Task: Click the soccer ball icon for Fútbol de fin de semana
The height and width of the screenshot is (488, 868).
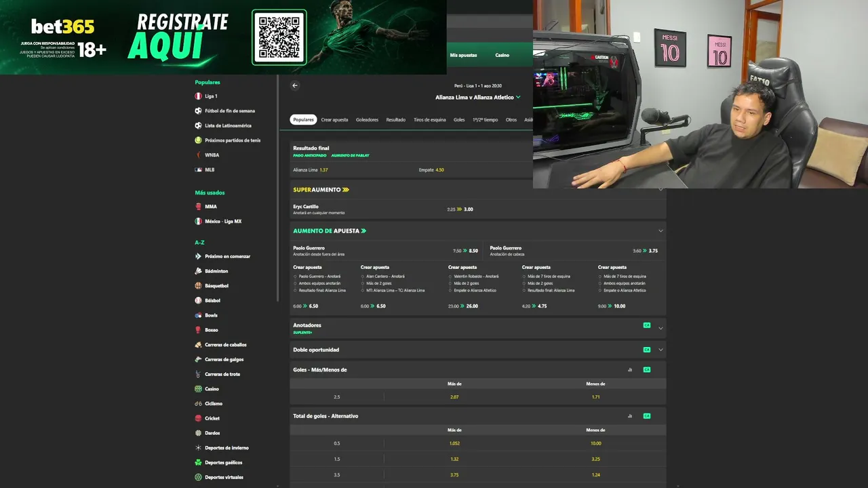Action: point(198,110)
